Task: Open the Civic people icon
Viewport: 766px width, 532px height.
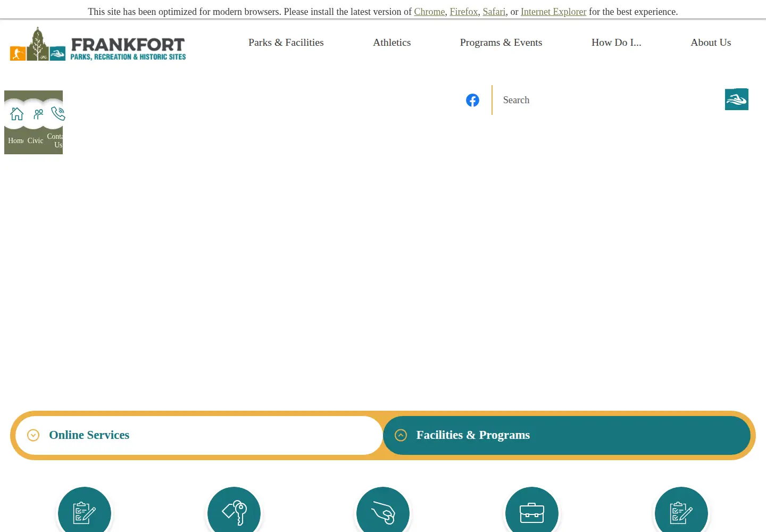Action: 38,114
